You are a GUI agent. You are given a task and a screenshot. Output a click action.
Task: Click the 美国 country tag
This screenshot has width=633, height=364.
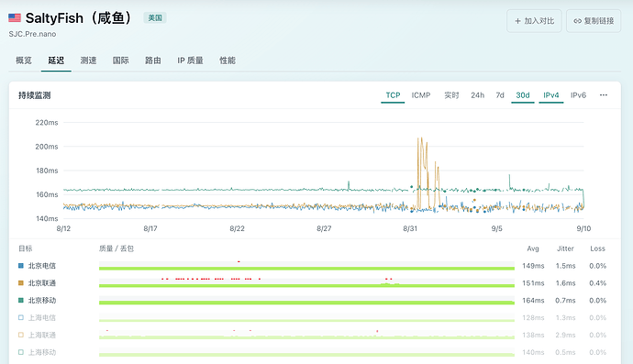click(x=155, y=17)
